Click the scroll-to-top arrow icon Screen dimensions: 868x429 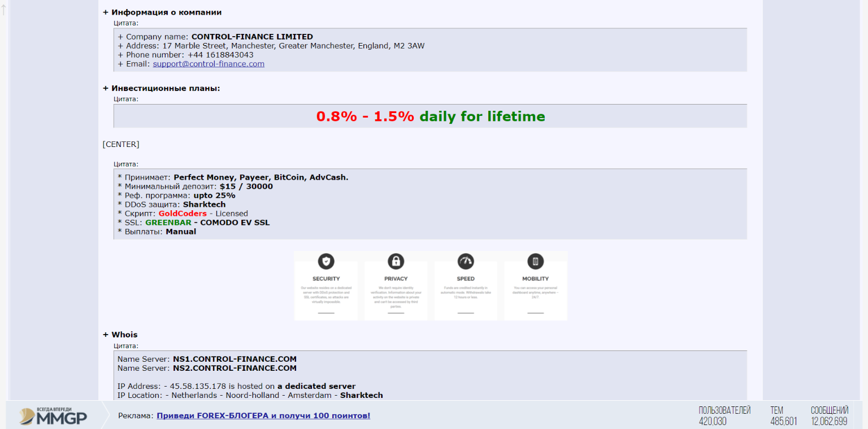3,10
